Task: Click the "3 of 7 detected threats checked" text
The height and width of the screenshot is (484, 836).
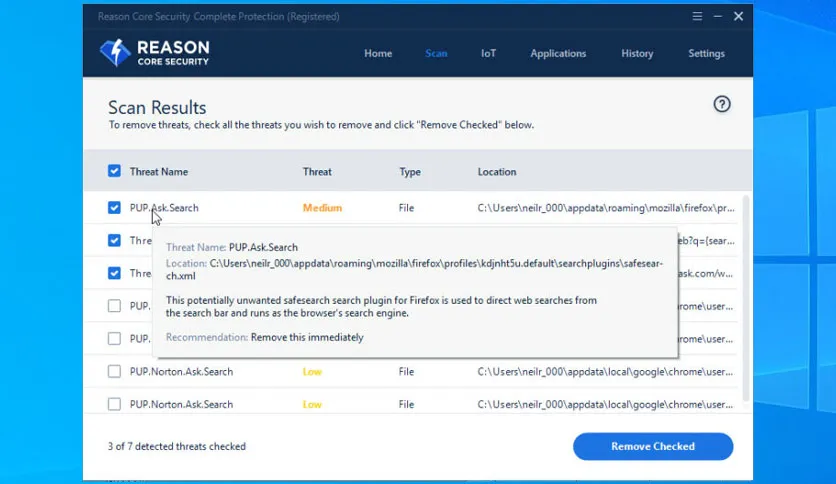Action: coord(177,446)
